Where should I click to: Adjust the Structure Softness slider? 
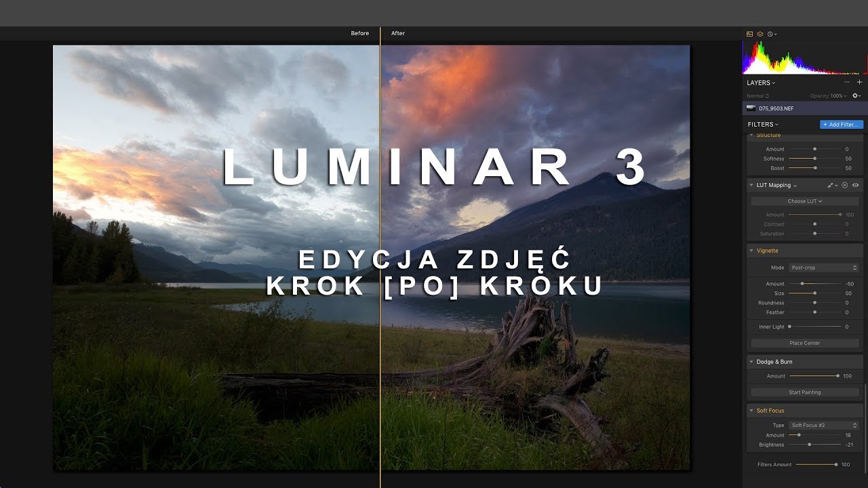coord(814,159)
